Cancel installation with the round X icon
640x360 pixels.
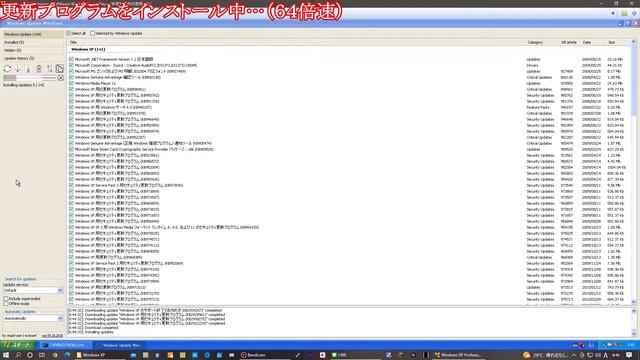[60, 78]
